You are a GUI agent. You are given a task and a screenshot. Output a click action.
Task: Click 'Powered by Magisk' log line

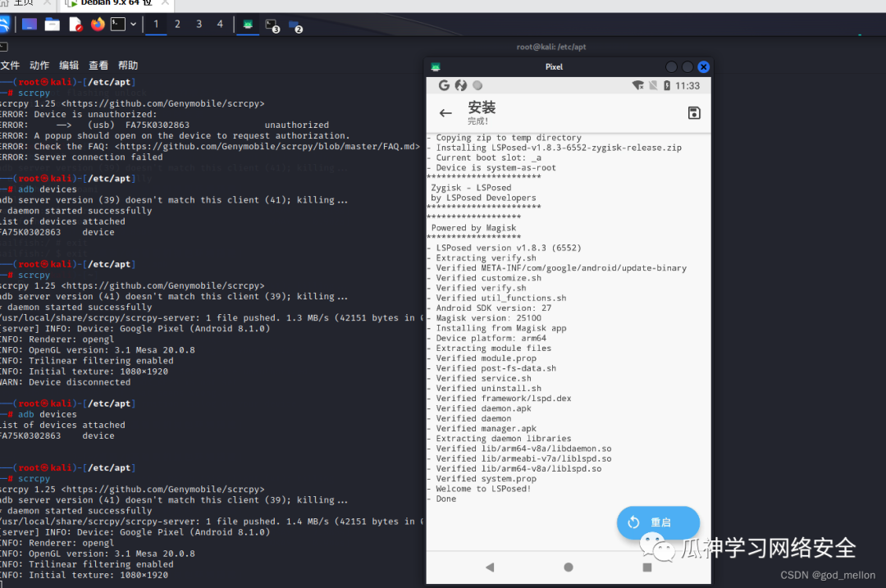point(473,228)
